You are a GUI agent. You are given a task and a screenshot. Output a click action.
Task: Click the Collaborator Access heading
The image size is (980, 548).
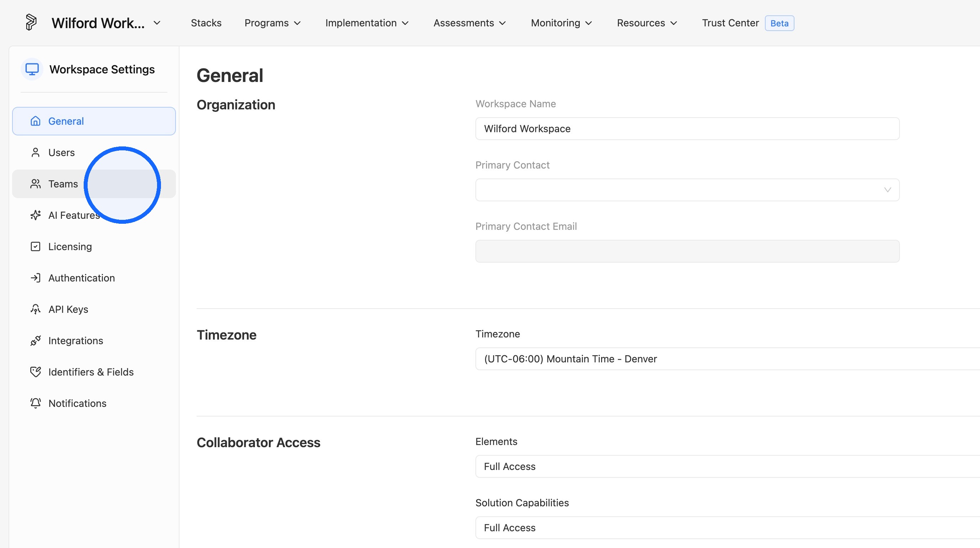click(258, 443)
